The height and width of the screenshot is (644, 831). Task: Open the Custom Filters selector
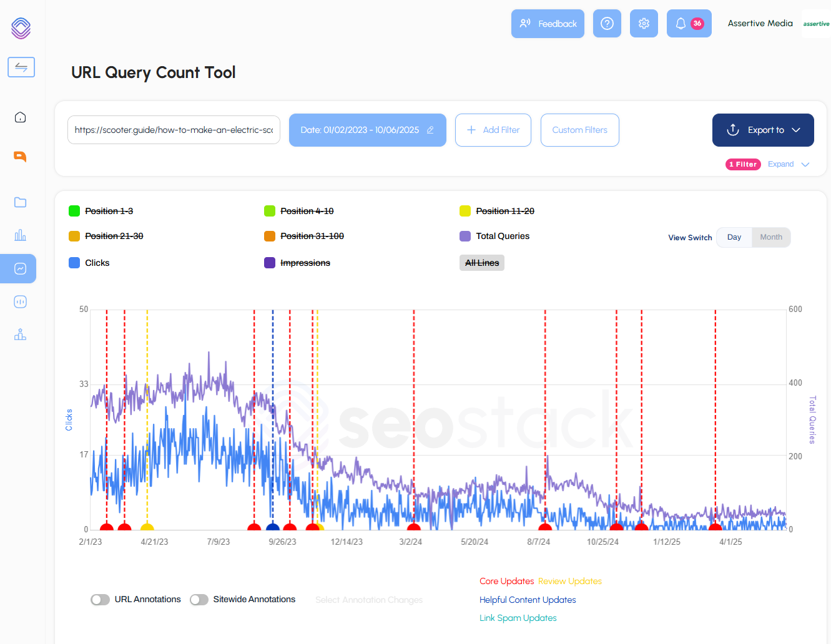[579, 130]
